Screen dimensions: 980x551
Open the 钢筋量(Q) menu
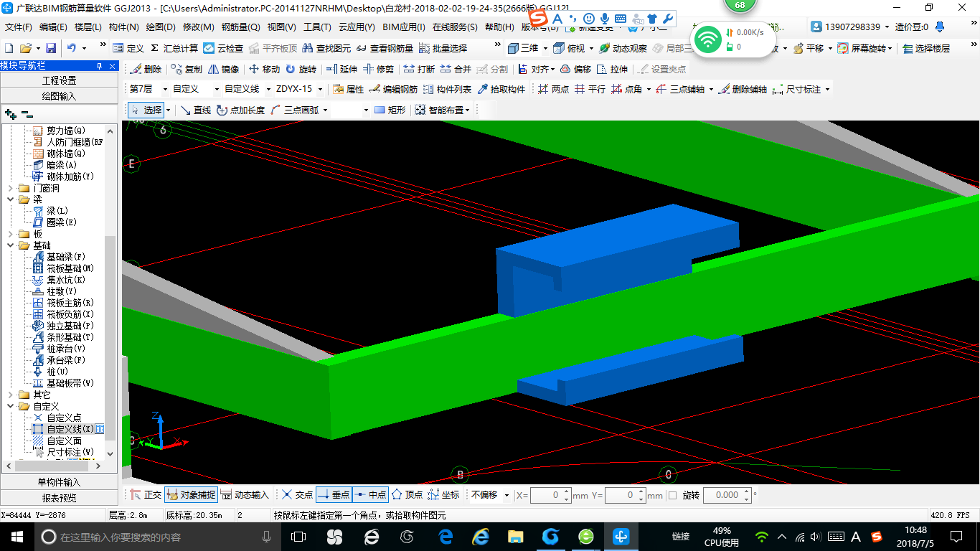(x=240, y=27)
